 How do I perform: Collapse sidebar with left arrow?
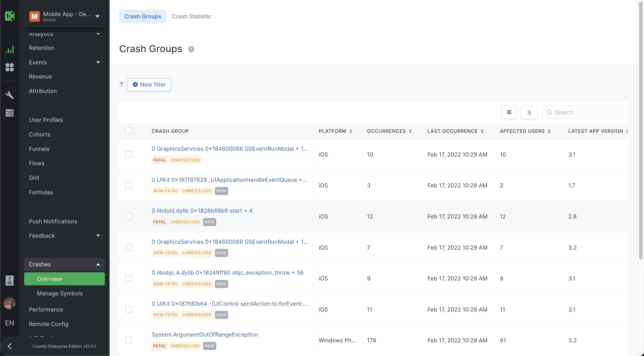10,346
